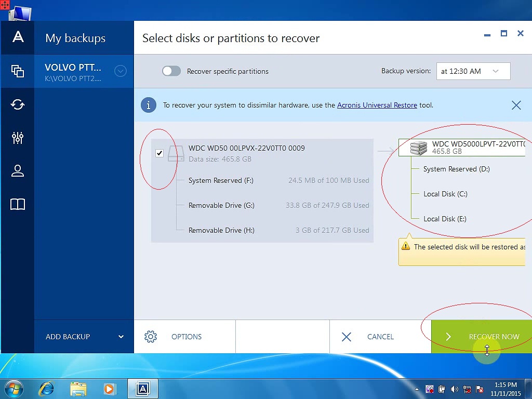Open the Acronis Universal Restore link
This screenshot has height=399, width=532.
(377, 105)
